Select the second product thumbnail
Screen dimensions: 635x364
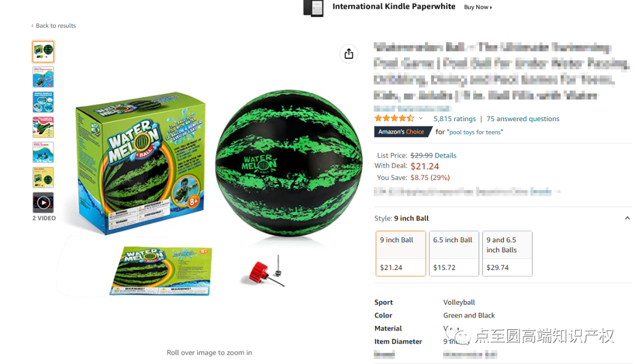click(x=44, y=77)
